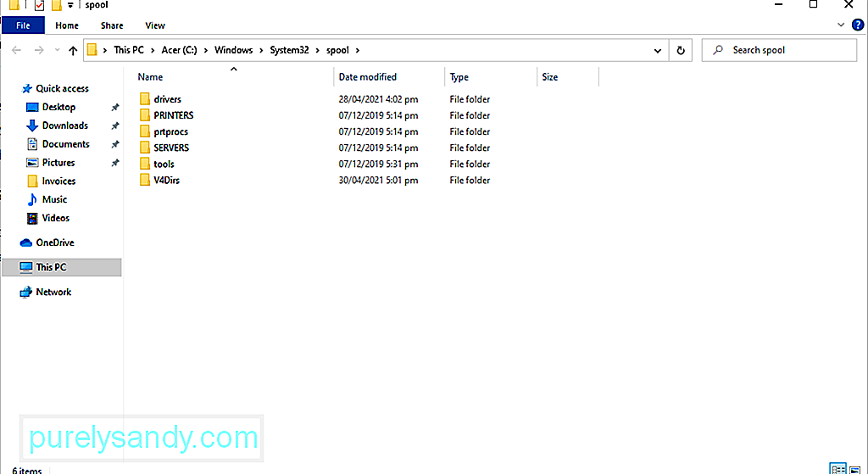The image size is (868, 474).
Task: Click the Forward navigation arrow
Action: (39, 50)
